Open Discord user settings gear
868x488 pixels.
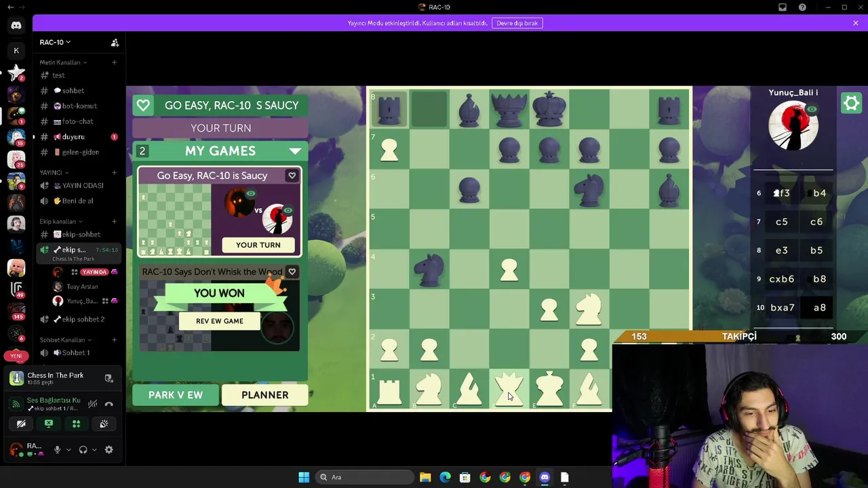(x=108, y=450)
